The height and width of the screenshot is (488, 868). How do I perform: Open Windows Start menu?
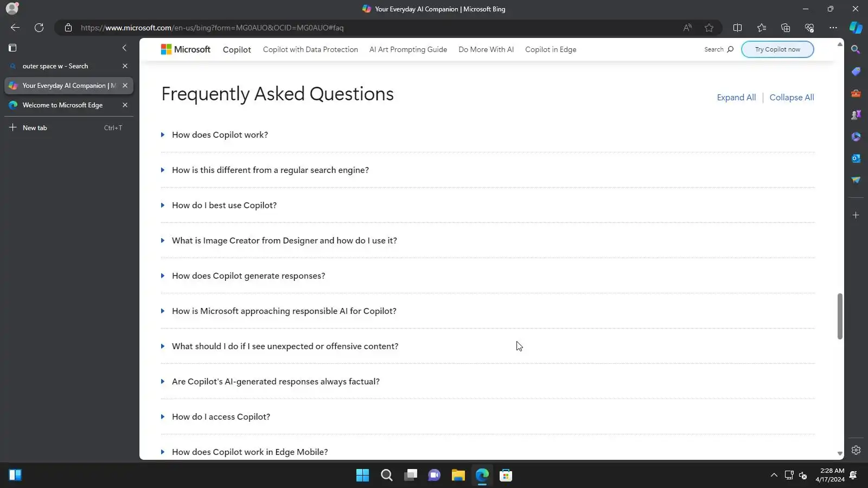(x=362, y=476)
